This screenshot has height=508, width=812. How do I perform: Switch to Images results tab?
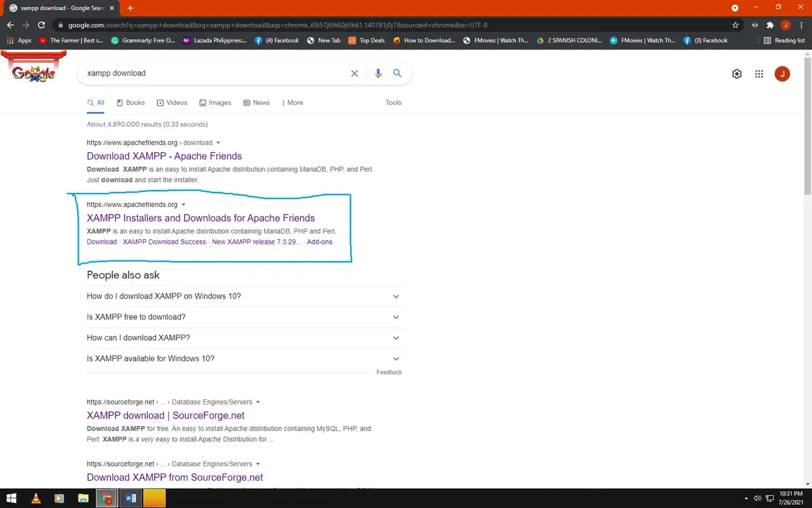(x=215, y=103)
